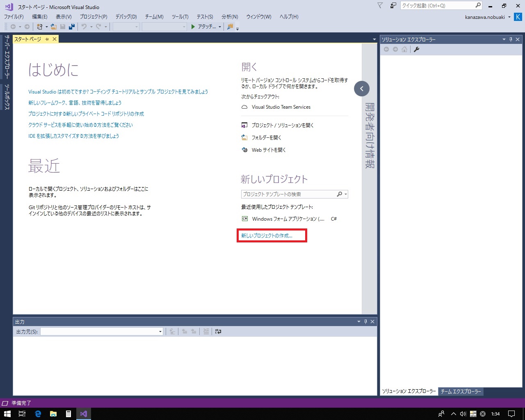Open the アタッチ dropdown arrow
Image resolution: width=525 pixels, height=420 pixels.
point(220,27)
